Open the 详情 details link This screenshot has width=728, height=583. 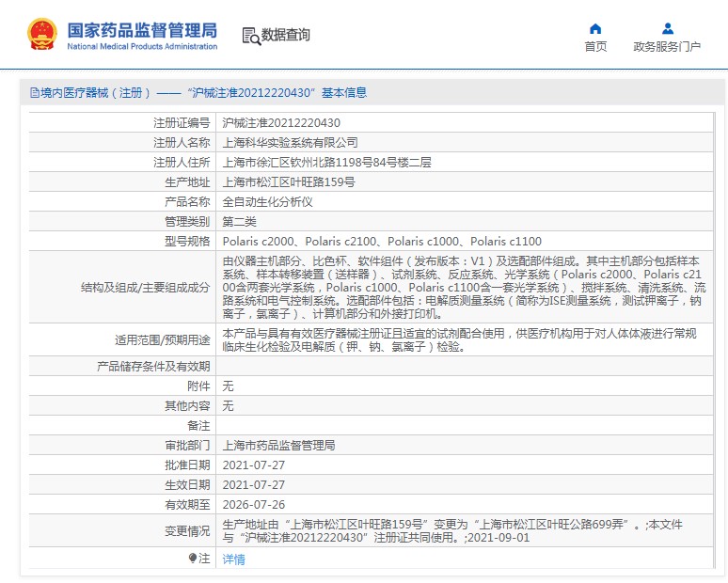233,559
